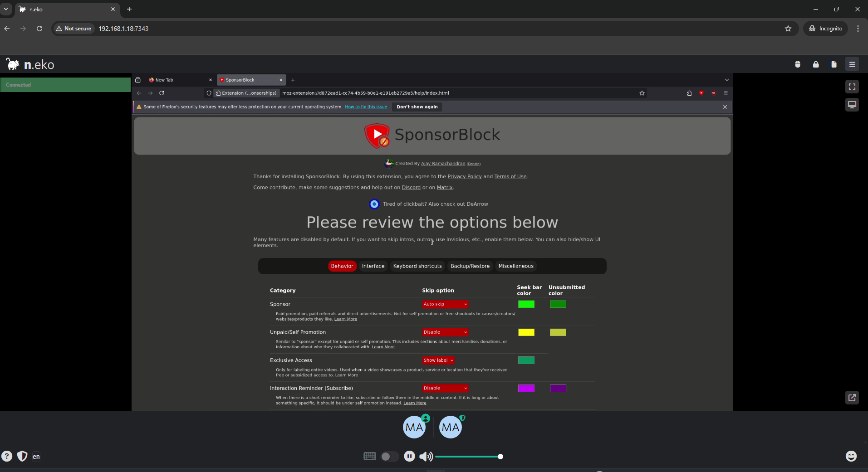868x472 pixels.
Task: Bookmark page with Chrome star icon
Action: click(x=788, y=29)
